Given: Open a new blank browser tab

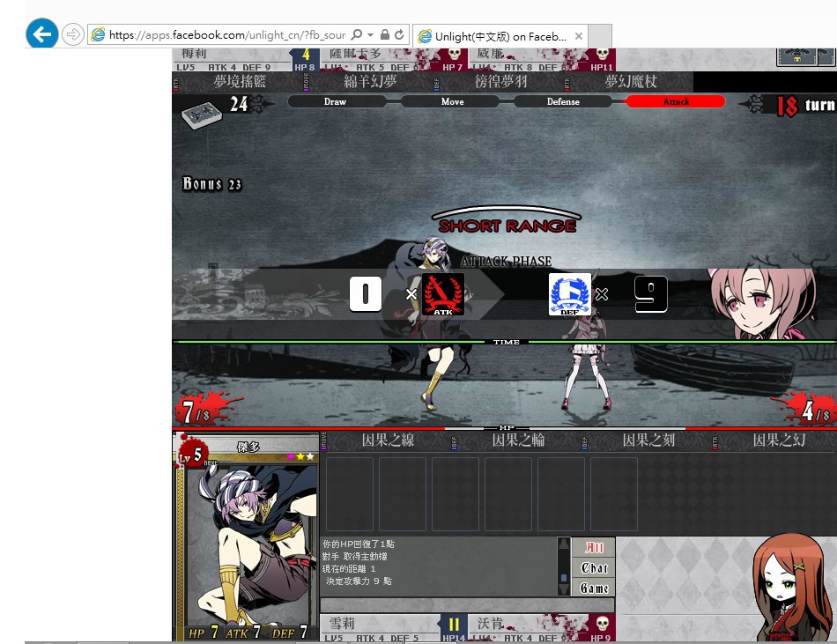Looking at the screenshot, I should (x=599, y=36).
